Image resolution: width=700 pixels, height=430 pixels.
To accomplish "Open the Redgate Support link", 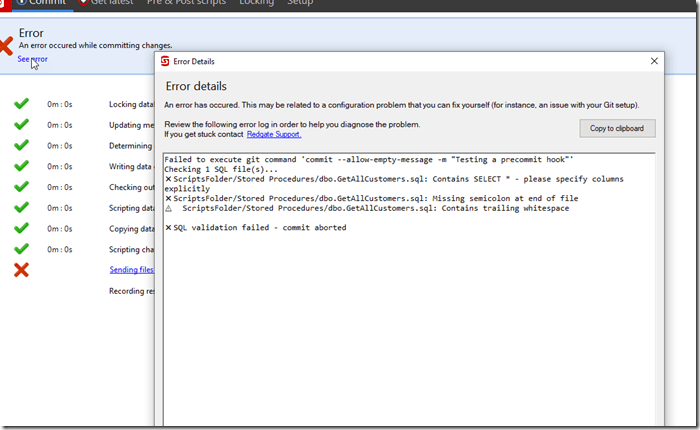I will 273,134.
